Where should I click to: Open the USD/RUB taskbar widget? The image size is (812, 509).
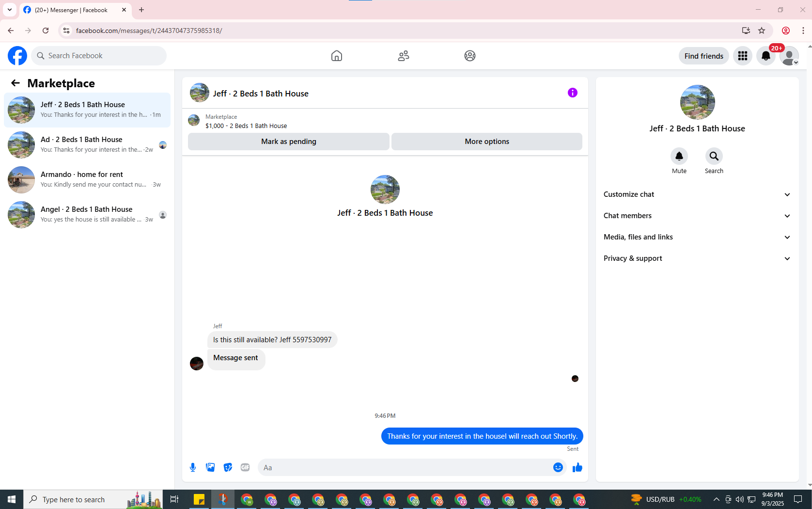click(666, 499)
